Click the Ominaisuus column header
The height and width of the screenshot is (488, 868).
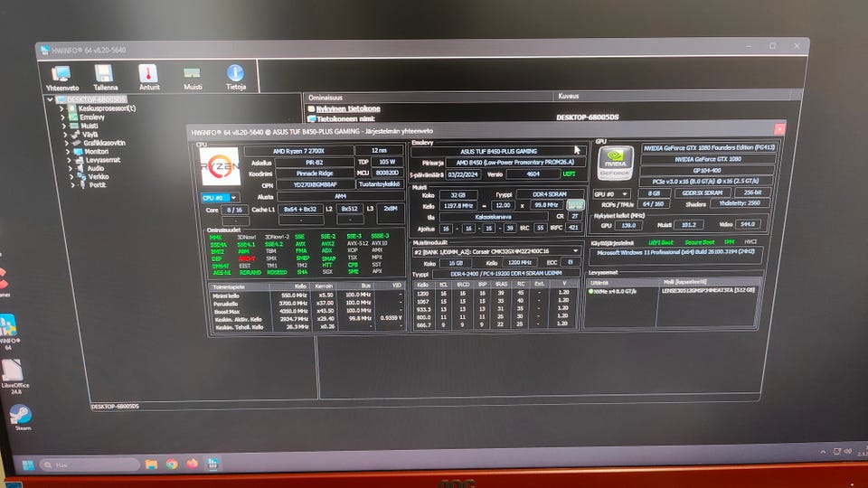click(x=428, y=97)
